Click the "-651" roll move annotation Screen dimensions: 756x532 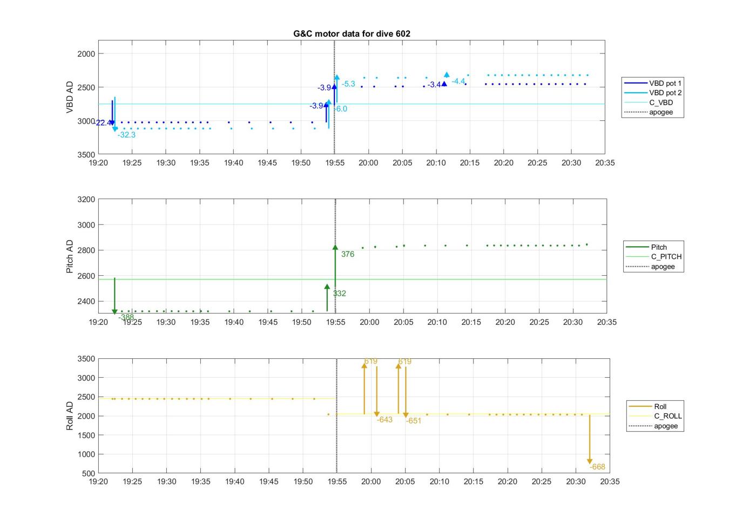click(414, 421)
